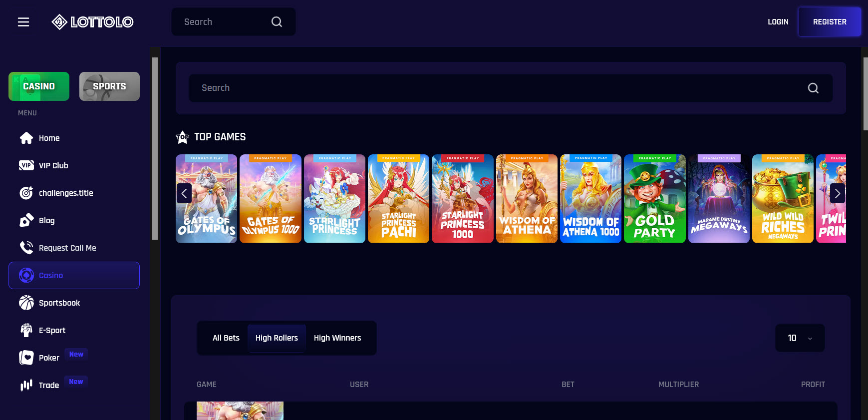Click the Home house icon in sidebar
Screen dimensions: 868x420
(x=26, y=138)
